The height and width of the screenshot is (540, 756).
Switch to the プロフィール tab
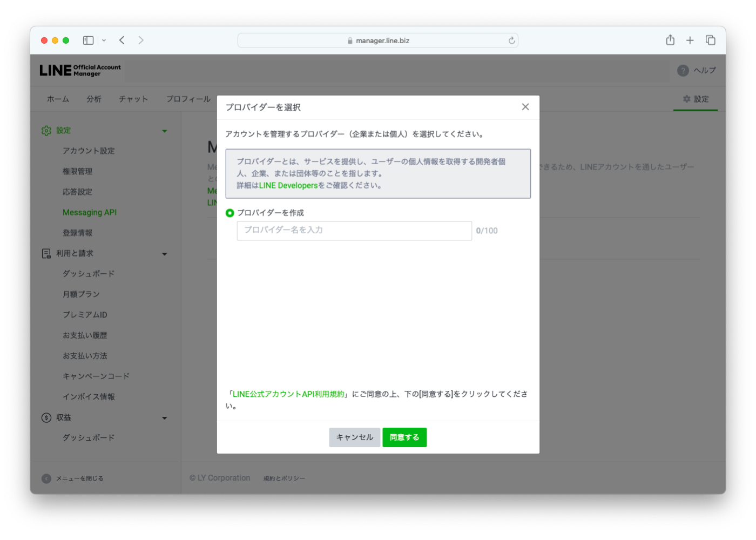(x=188, y=99)
